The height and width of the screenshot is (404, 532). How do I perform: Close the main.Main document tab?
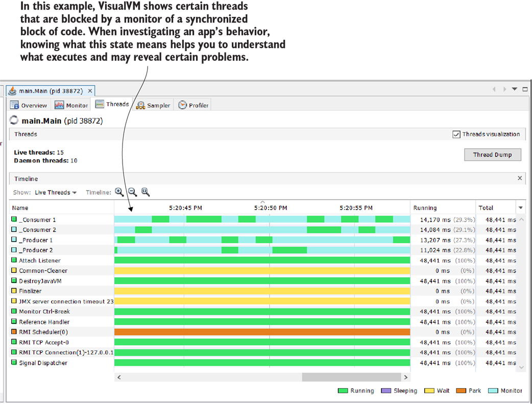point(89,91)
